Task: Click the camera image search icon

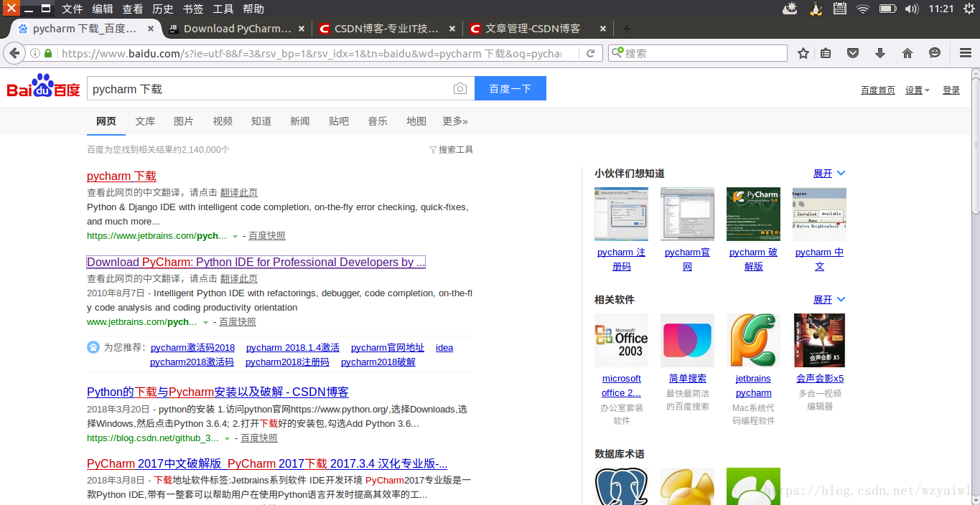Action: coord(460,89)
